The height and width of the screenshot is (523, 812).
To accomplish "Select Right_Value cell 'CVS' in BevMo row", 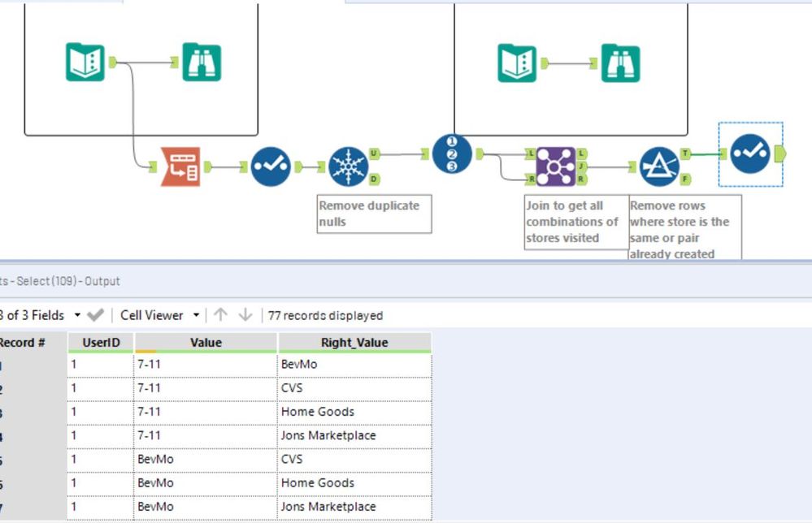I will pos(354,460).
